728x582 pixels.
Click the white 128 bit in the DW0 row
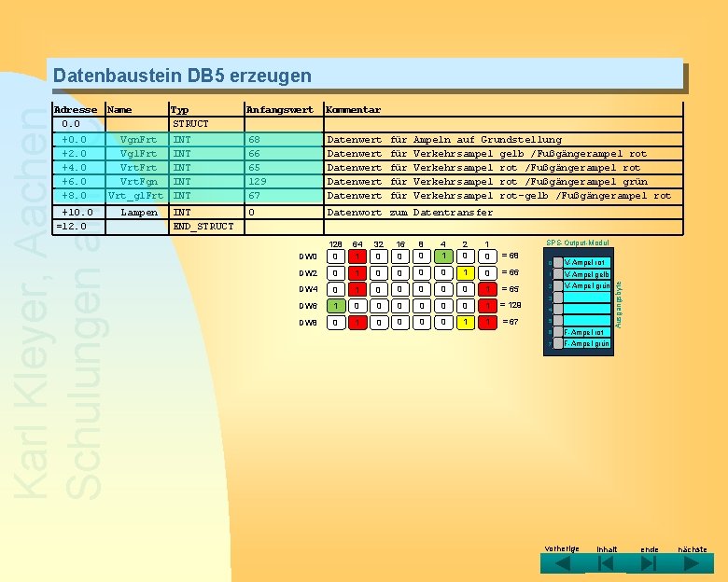tap(336, 256)
